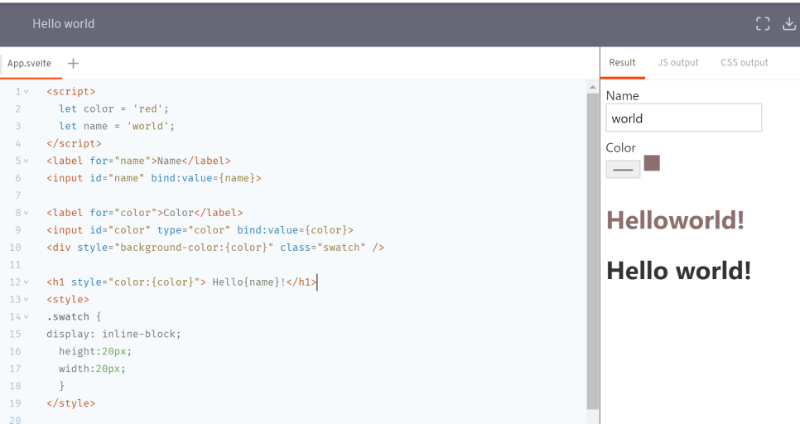The height and width of the screenshot is (424, 800).
Task: Collapse the style block on line 13
Action: (26, 300)
